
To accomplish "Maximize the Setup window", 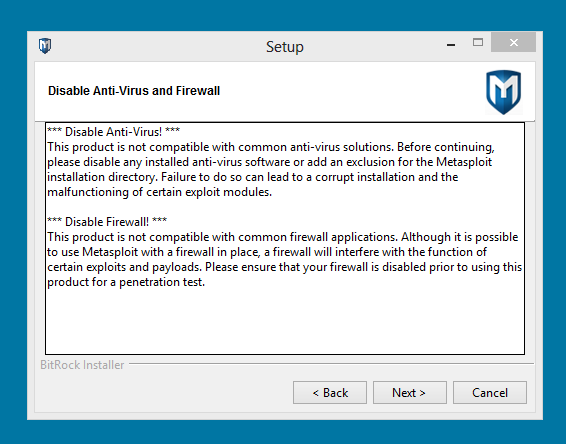I will pos(478,43).
